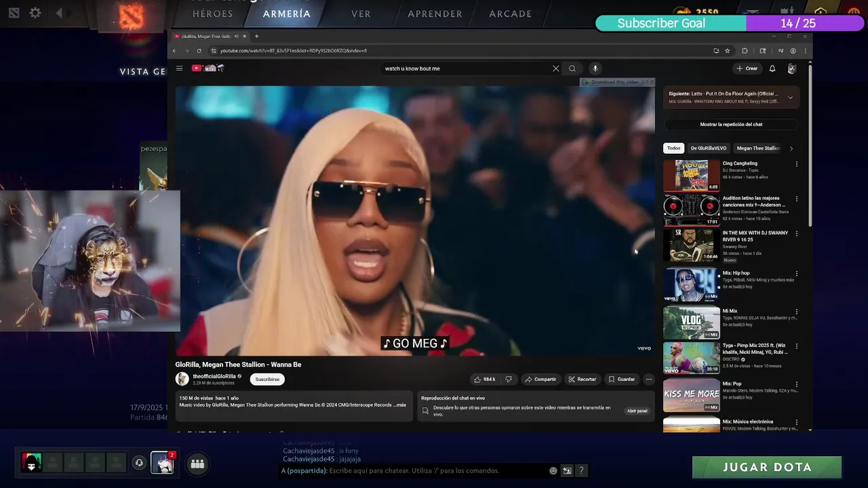
Task: Click Dota 2 logo home button
Action: (x=132, y=16)
